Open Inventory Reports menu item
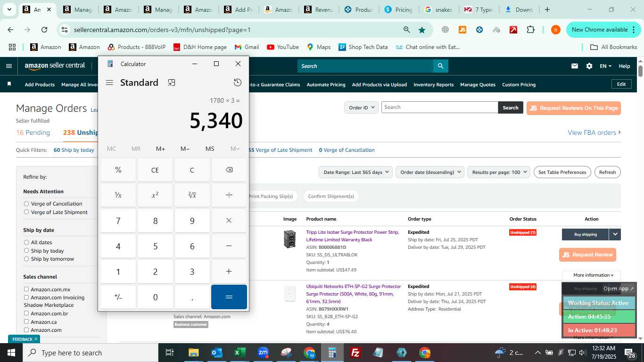The width and height of the screenshot is (644, 362). pos(433,84)
